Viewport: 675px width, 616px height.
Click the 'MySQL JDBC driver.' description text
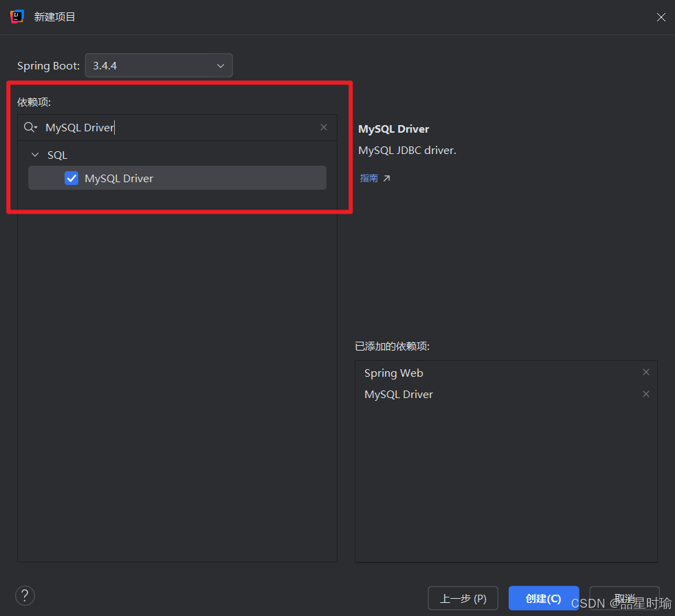[x=407, y=151]
